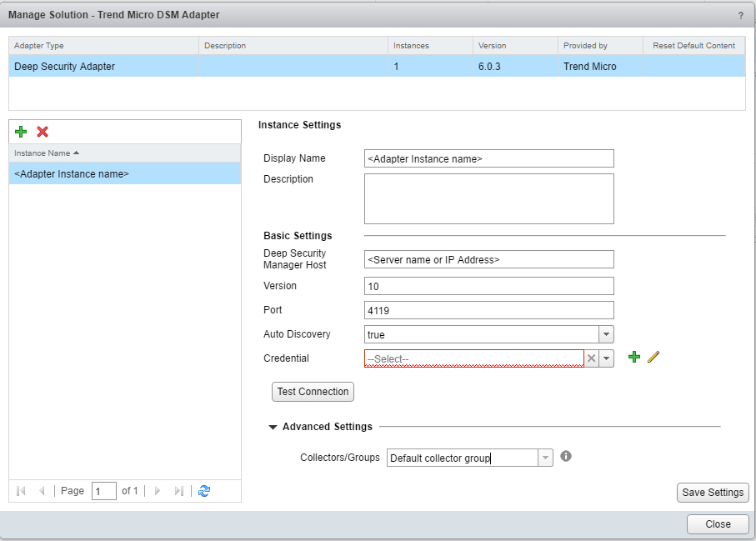The image size is (756, 541).
Task: Click the Deep Security Manager Host field
Action: 488,259
